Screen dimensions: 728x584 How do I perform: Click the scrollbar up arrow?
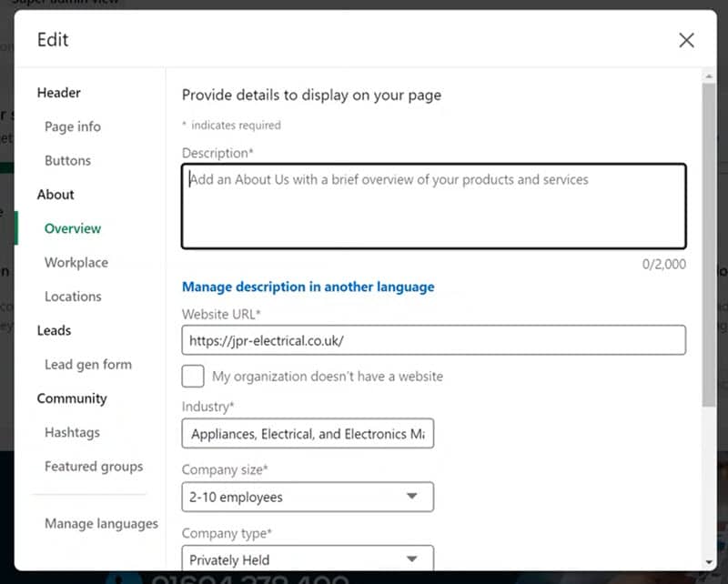[x=709, y=76]
